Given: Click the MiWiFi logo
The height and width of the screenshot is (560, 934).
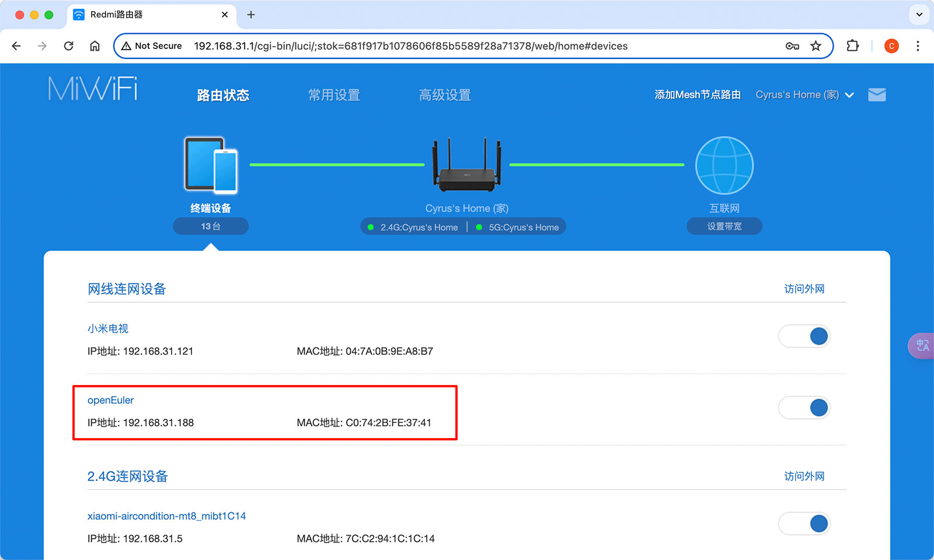Looking at the screenshot, I should 93,89.
